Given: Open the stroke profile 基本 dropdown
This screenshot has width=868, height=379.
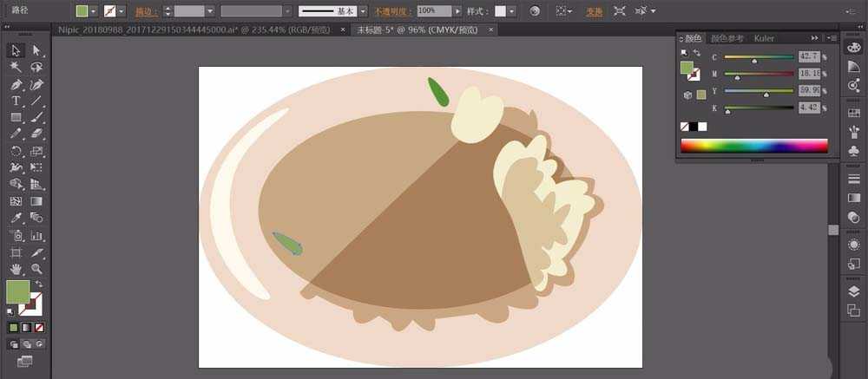Looking at the screenshot, I should coord(365,11).
